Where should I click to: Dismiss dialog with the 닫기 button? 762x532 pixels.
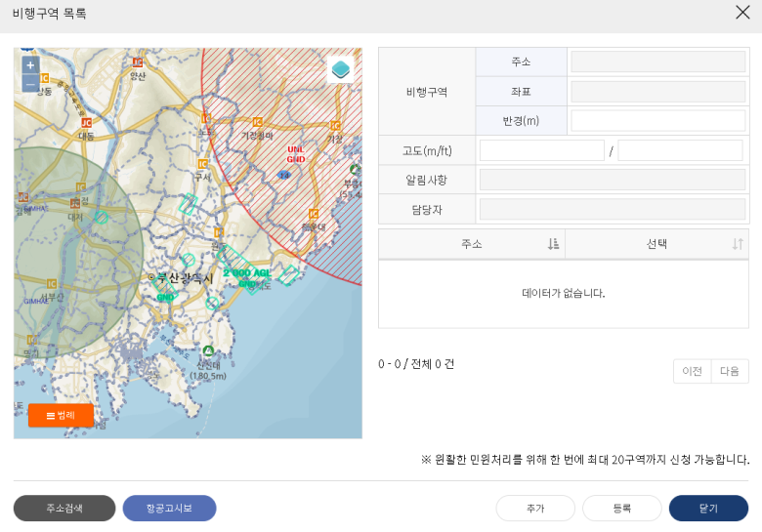coord(708,509)
